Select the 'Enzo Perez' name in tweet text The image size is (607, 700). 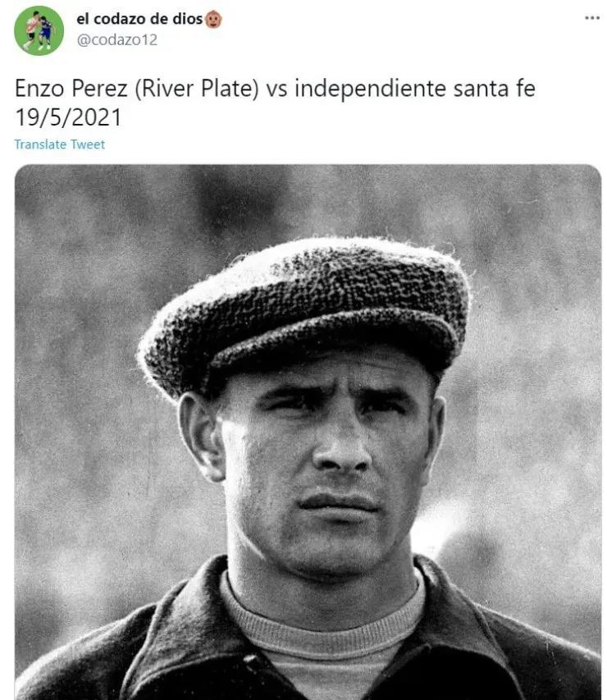tap(71, 88)
